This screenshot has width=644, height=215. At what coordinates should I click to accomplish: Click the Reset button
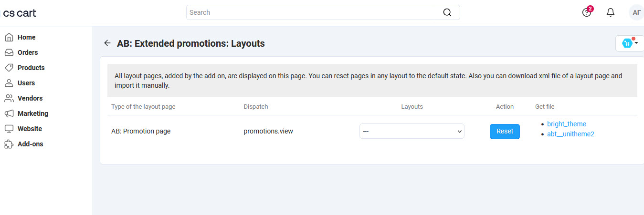tap(505, 131)
